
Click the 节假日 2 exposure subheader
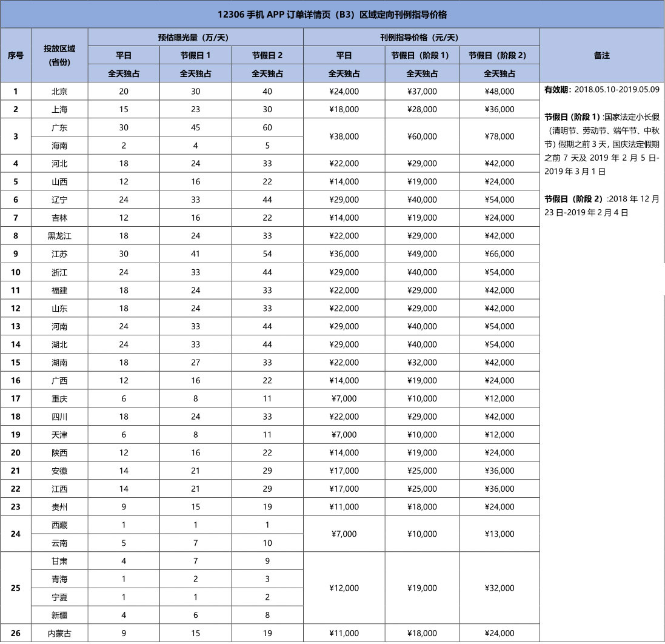267,55
